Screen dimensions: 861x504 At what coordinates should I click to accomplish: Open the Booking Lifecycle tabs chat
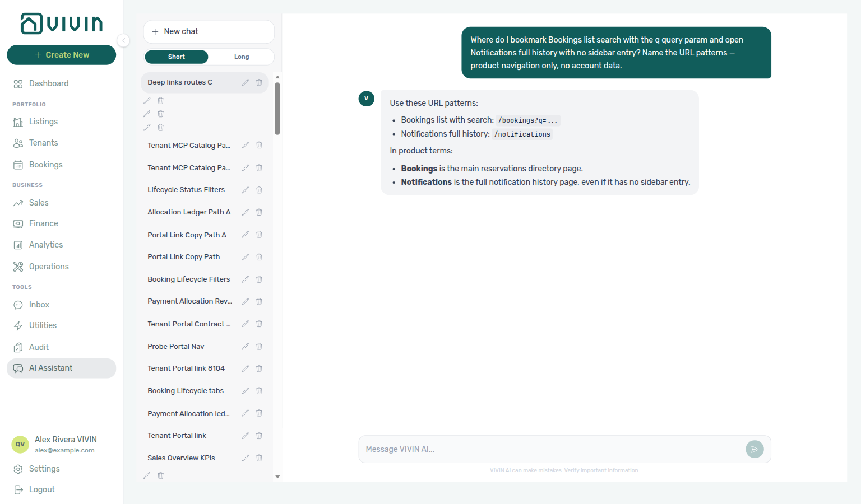tap(186, 391)
